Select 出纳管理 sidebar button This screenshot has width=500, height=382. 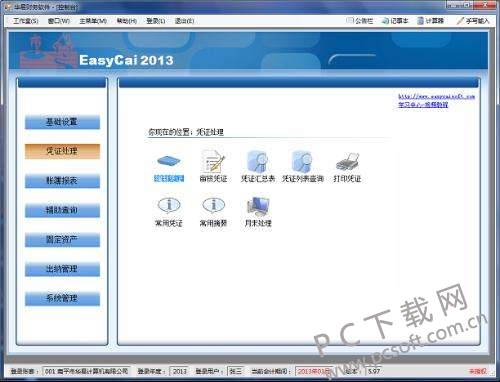pyautogui.click(x=62, y=269)
